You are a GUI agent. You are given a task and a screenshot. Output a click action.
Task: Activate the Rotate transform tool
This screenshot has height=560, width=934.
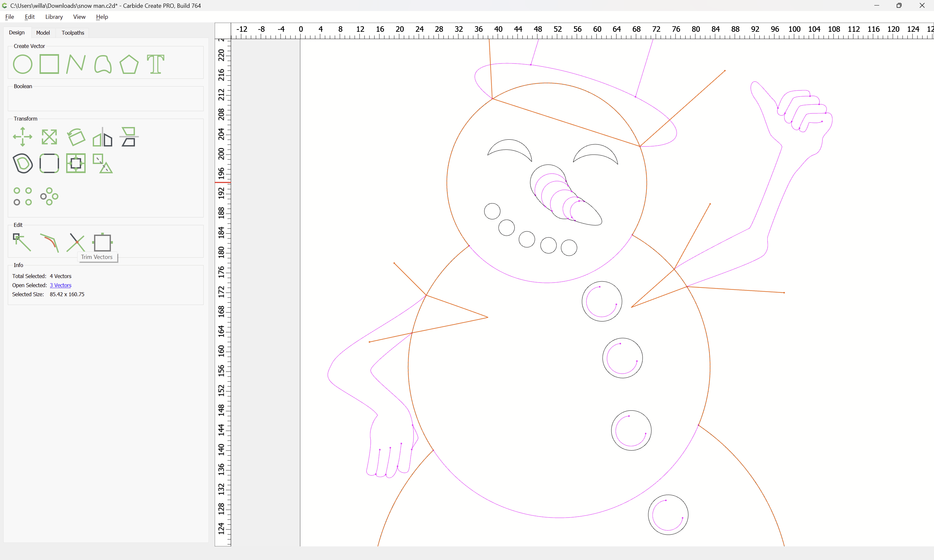tap(76, 137)
